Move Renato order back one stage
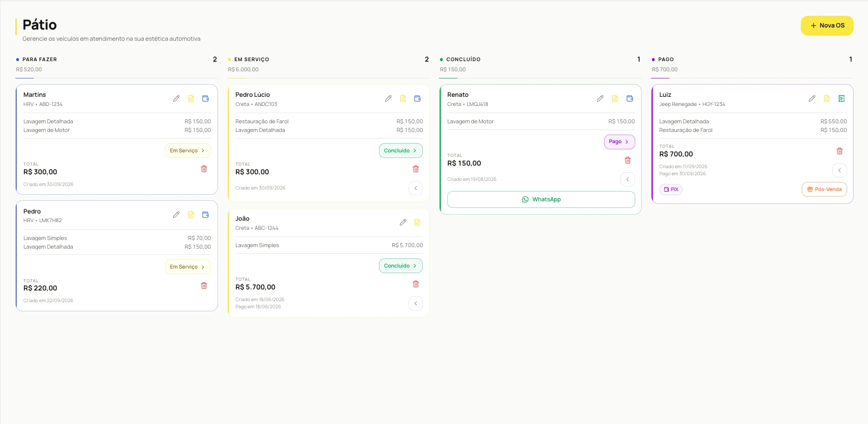The height and width of the screenshot is (424, 868). 628,179
